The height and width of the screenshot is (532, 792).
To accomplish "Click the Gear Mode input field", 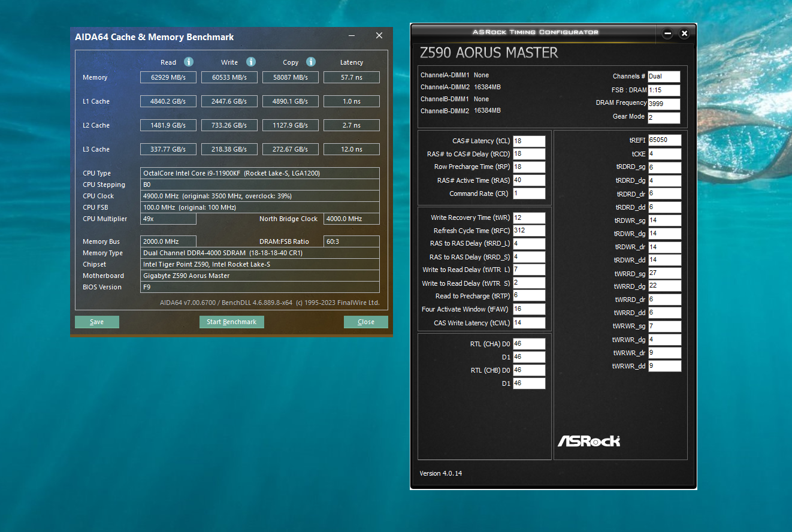I will [x=664, y=117].
